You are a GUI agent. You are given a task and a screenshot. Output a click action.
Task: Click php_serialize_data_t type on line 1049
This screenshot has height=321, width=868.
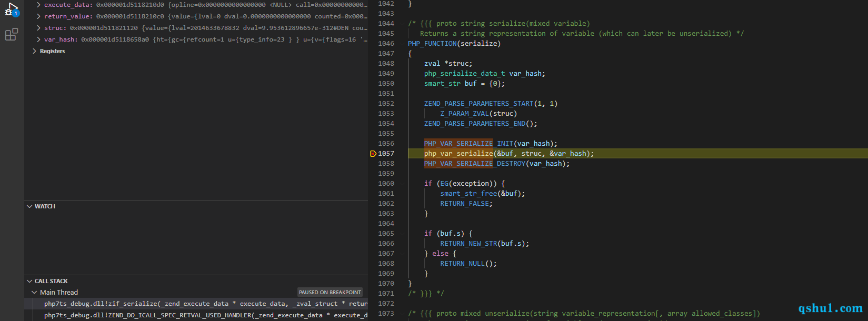click(x=465, y=74)
